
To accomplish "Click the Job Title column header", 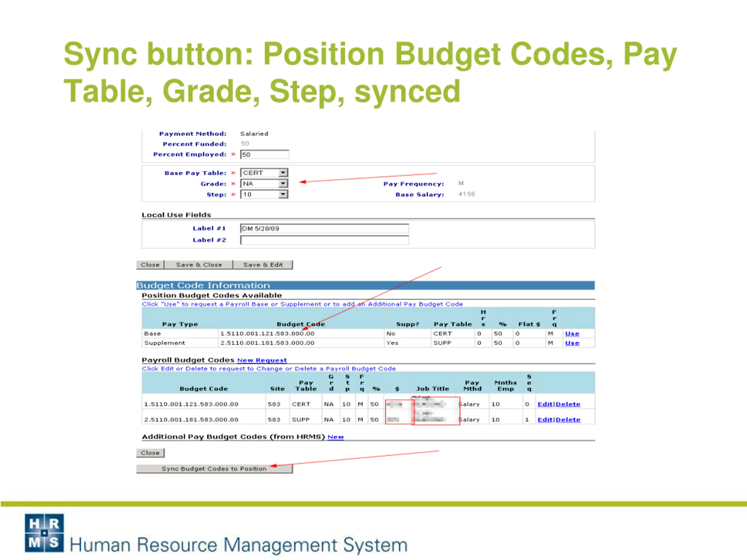I will (x=433, y=389).
